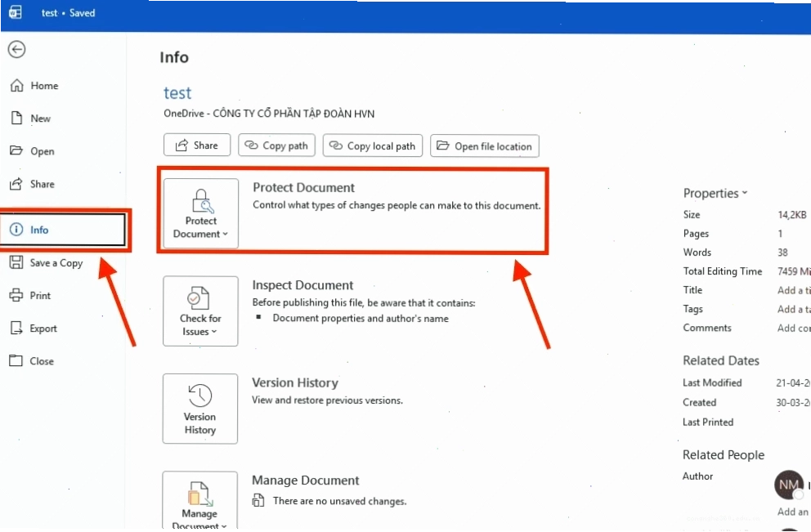Click the Inspect Document heading
Screen dimensions: 811x532
click(302, 285)
